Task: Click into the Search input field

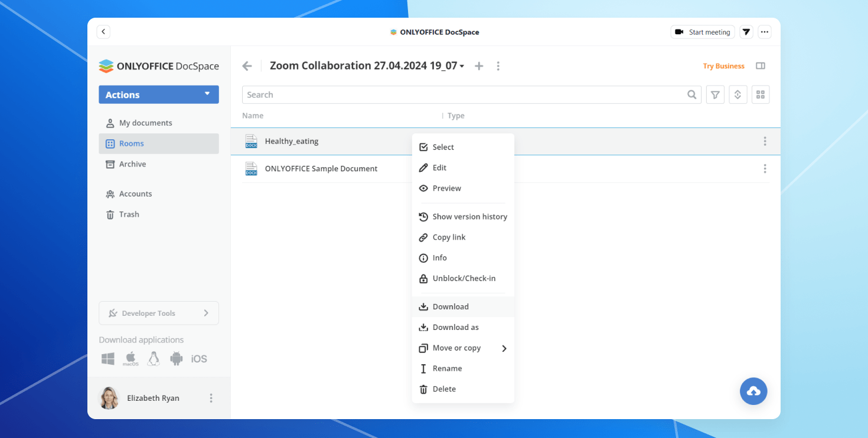Action: click(x=464, y=95)
